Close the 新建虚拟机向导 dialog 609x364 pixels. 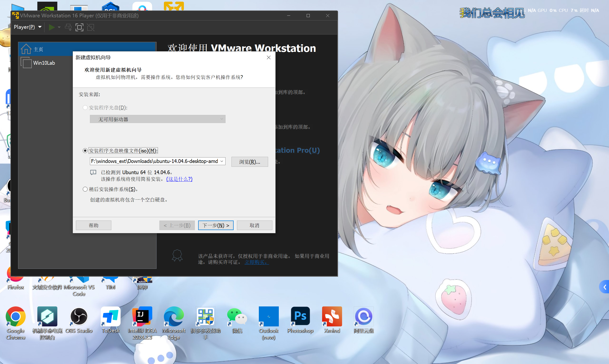point(269,57)
